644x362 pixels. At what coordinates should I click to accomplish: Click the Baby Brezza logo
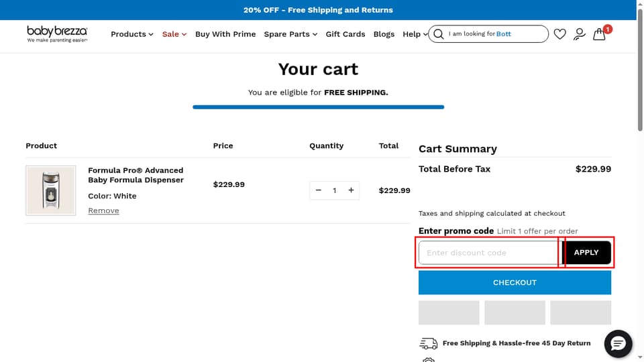click(57, 34)
